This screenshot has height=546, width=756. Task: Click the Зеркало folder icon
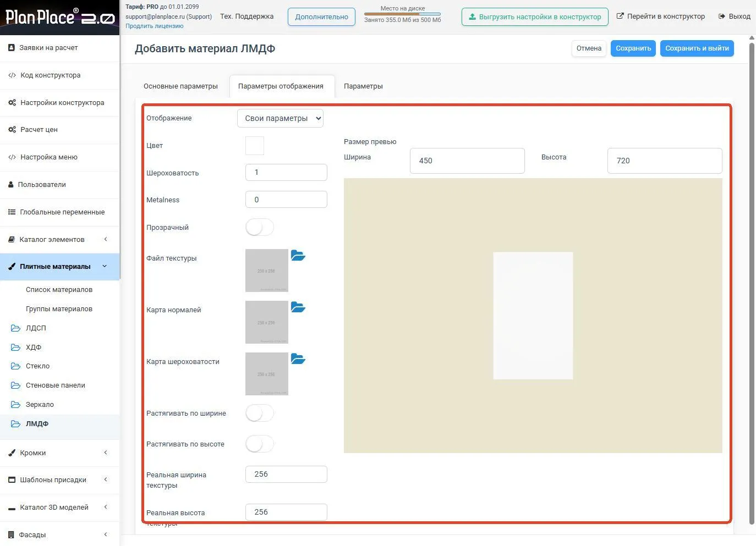point(16,405)
